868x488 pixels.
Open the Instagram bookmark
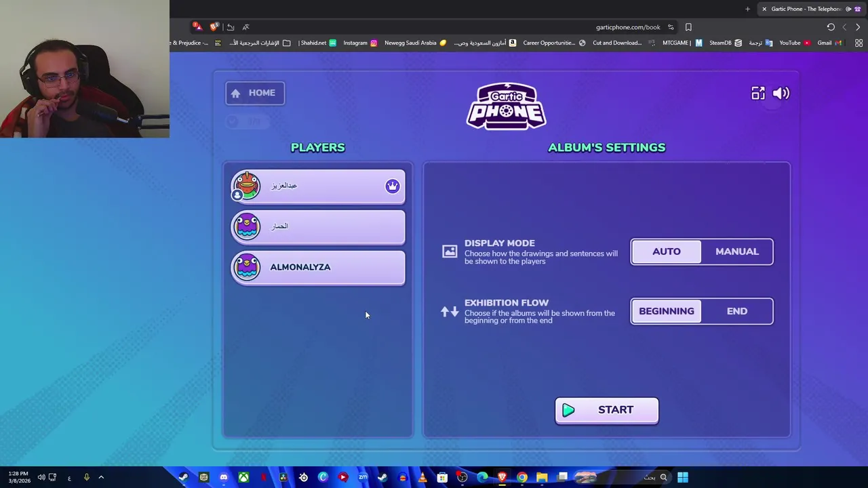click(360, 43)
